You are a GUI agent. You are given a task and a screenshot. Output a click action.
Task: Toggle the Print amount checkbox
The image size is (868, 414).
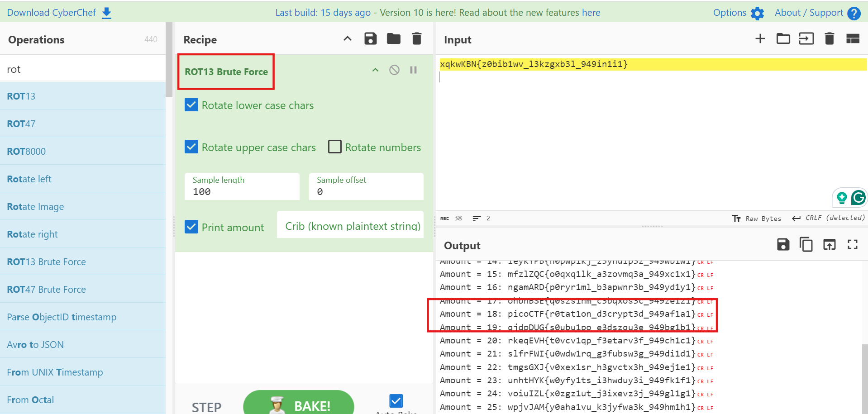pyautogui.click(x=191, y=227)
